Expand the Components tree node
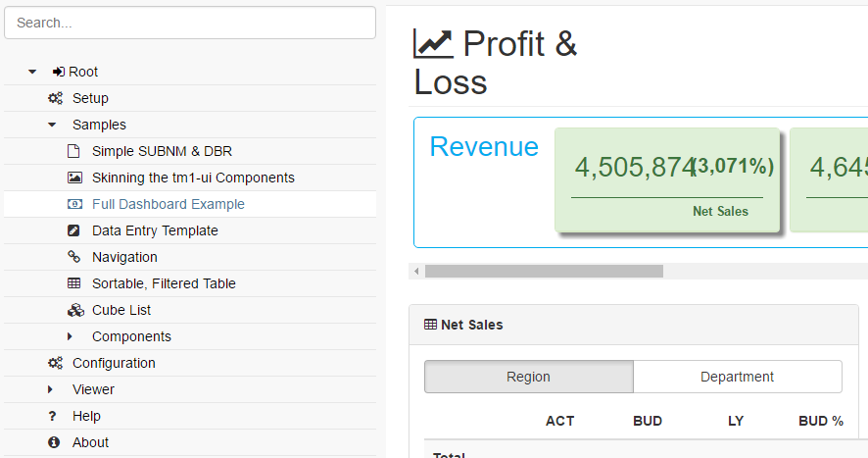This screenshot has height=458, width=868. pos(70,336)
